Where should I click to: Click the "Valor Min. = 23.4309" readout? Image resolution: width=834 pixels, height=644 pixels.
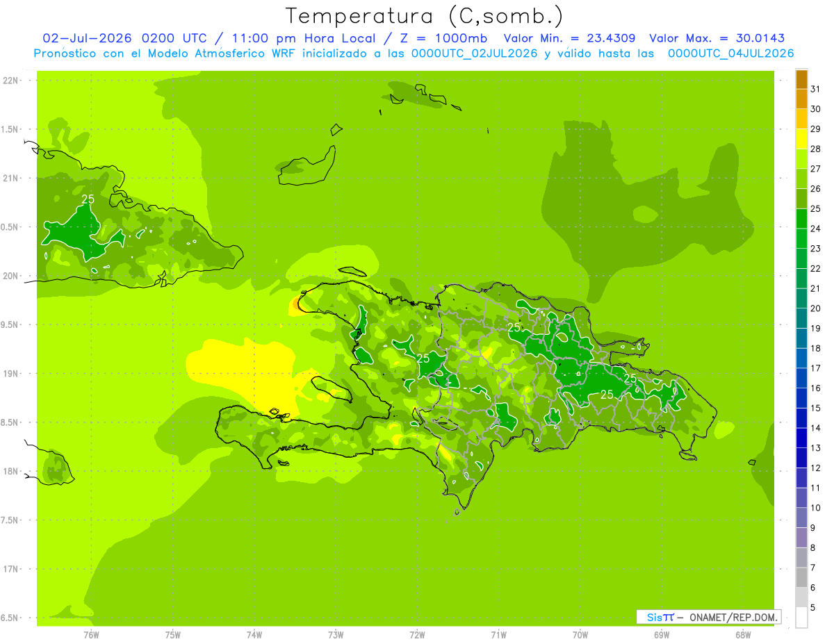coord(569,38)
